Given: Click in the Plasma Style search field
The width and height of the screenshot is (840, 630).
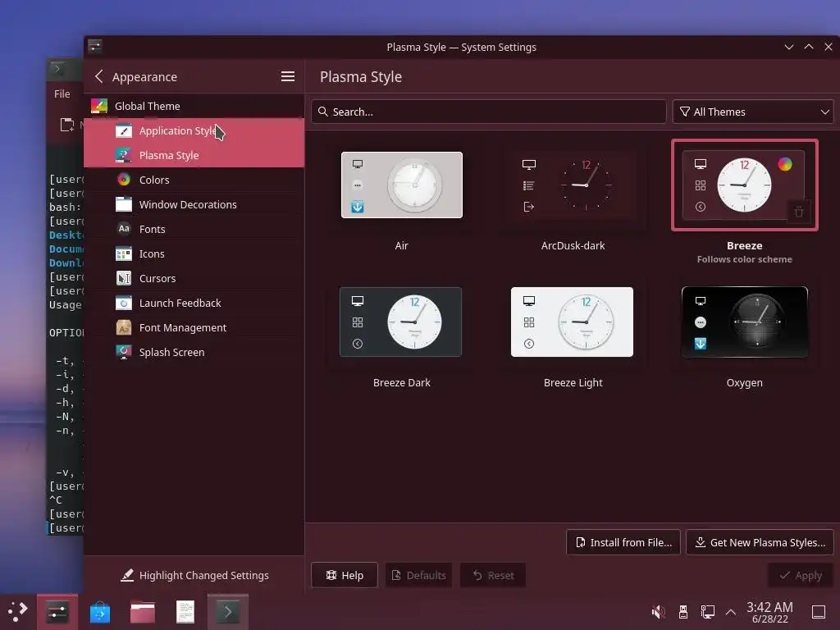Looking at the screenshot, I should point(489,112).
